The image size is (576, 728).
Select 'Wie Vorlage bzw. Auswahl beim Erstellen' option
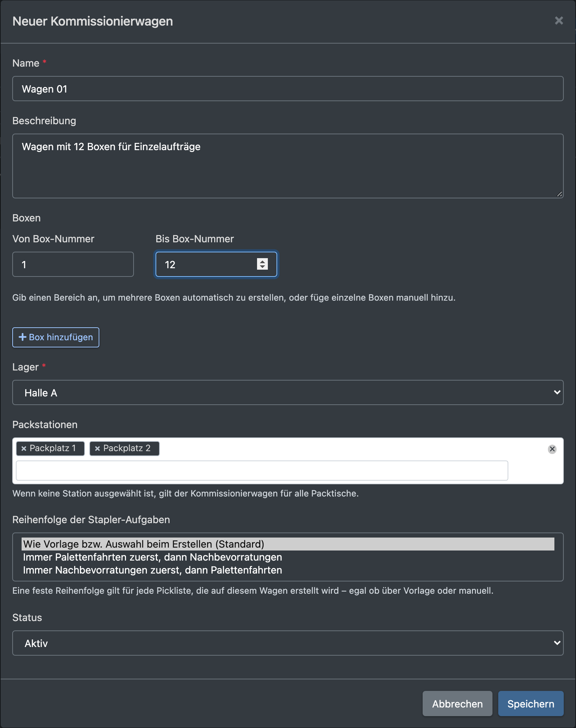coord(288,544)
